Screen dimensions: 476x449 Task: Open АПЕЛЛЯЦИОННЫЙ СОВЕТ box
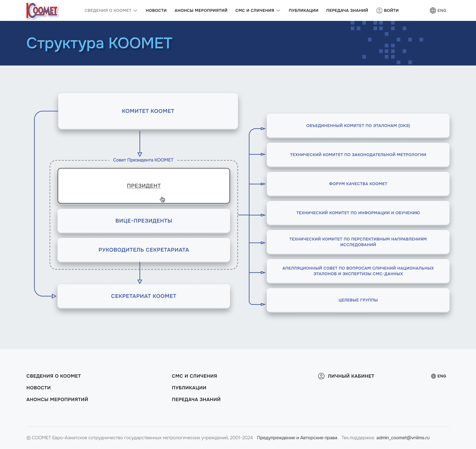[358, 271]
